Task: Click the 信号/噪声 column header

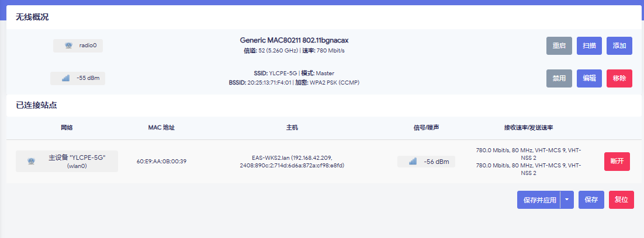Action: tap(426, 127)
